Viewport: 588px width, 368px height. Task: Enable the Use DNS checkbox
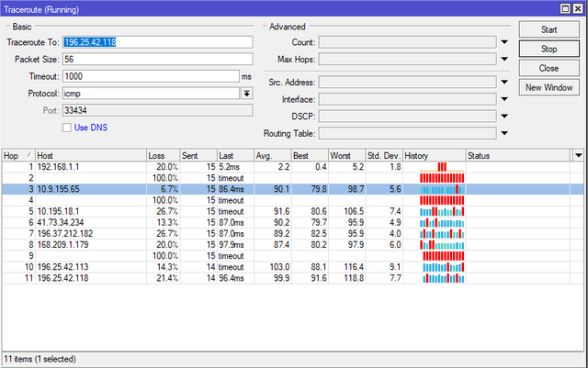pos(67,128)
